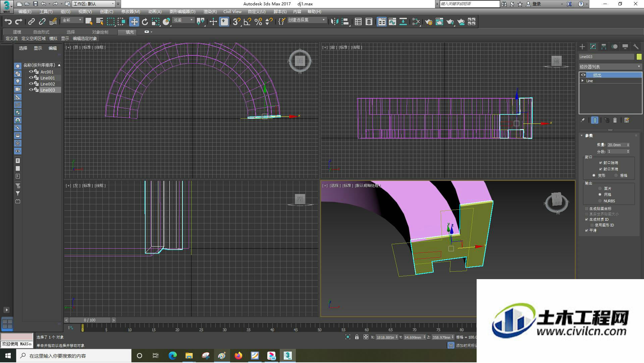Click the Define Flows ribbon button
Screen dimensions: 644x363
pos(12,39)
